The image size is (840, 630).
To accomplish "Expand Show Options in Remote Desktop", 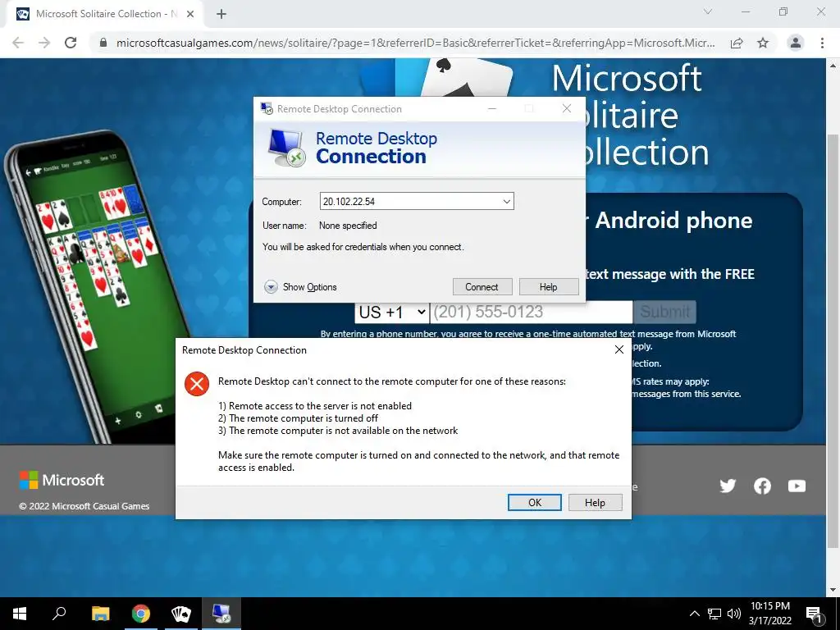I will (300, 287).
